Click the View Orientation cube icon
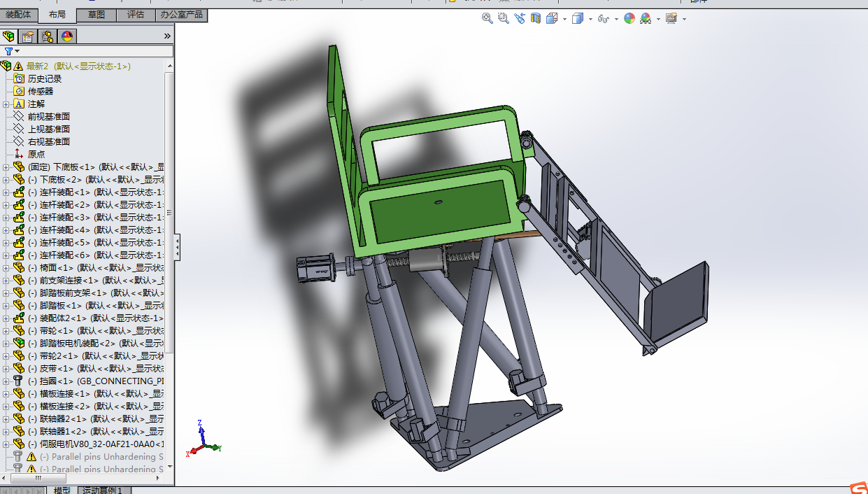The image size is (868, 494). pos(552,19)
